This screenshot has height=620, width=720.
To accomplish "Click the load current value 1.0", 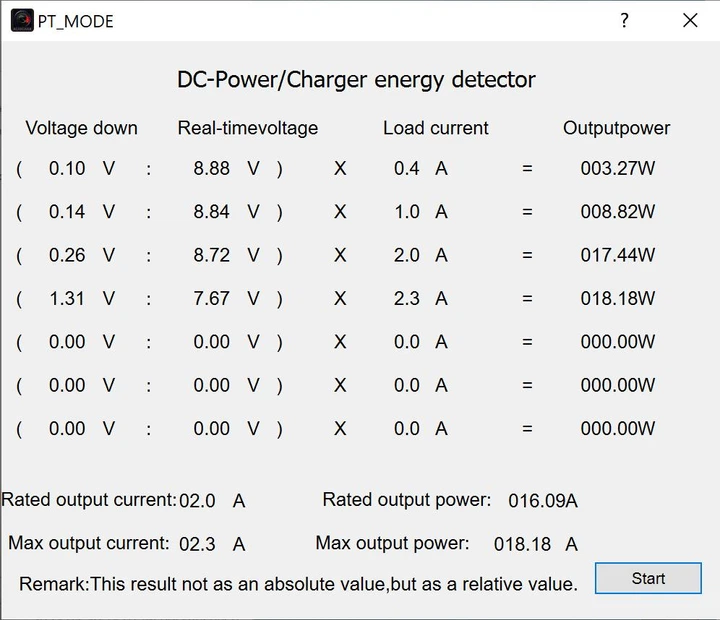I will pos(407,212).
